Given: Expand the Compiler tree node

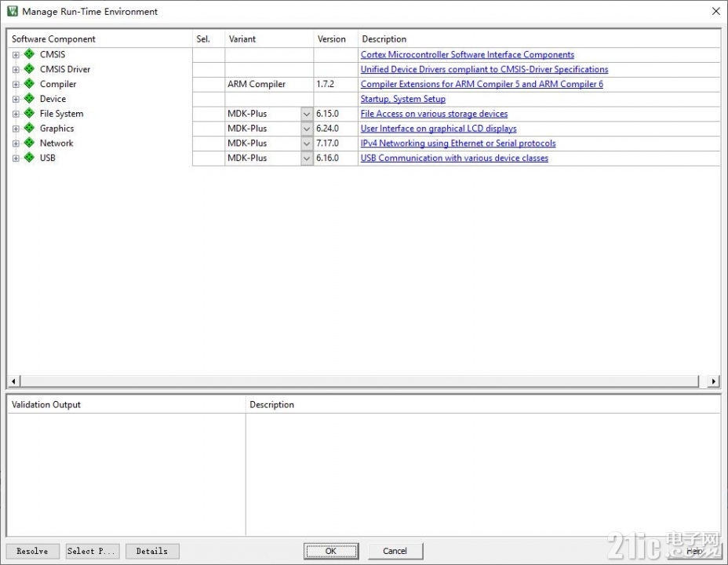Looking at the screenshot, I should click(16, 85).
